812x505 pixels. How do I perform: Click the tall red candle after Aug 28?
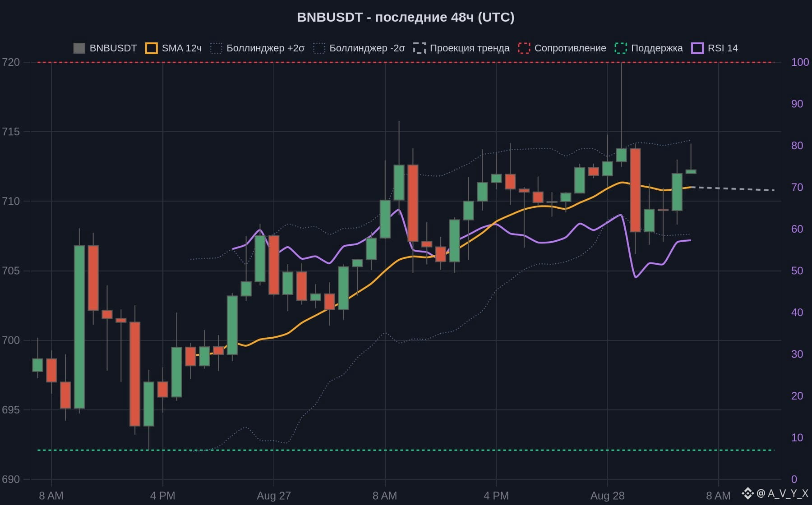[635, 190]
